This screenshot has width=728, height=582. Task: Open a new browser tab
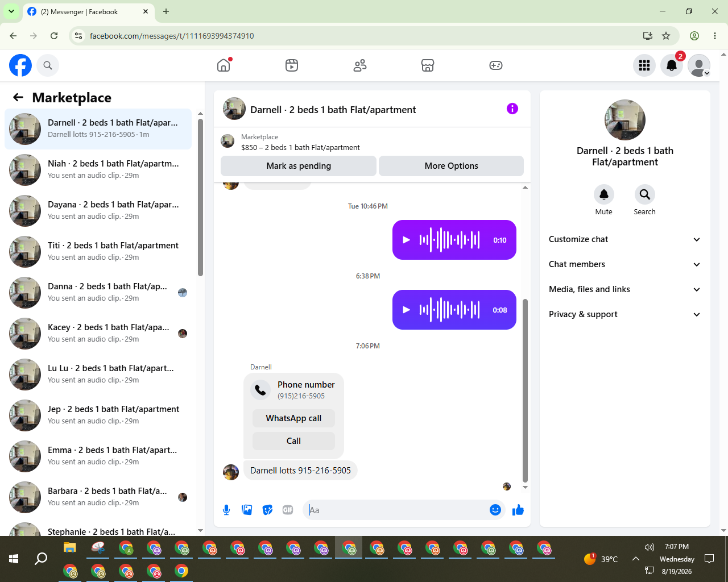[166, 11]
